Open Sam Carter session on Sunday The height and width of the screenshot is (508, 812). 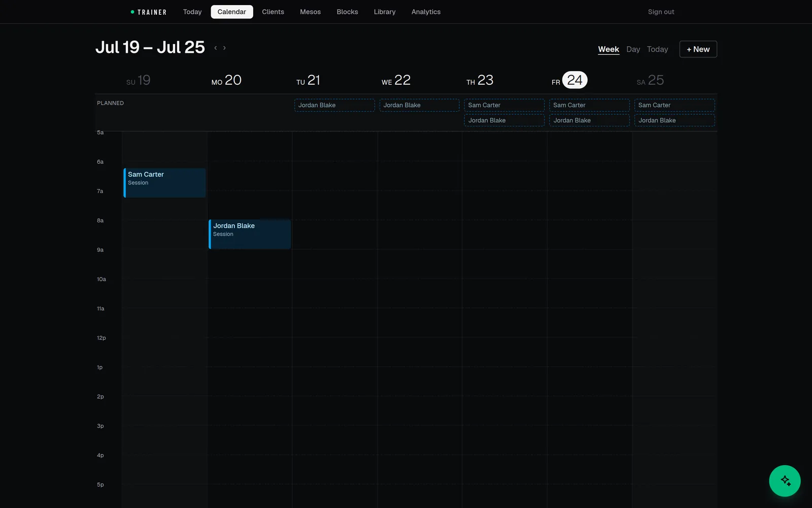(x=164, y=183)
